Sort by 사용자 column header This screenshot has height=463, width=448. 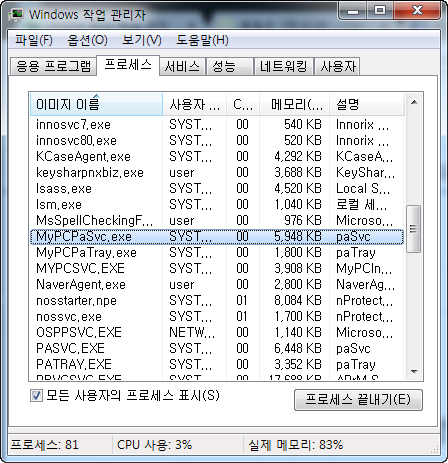195,105
